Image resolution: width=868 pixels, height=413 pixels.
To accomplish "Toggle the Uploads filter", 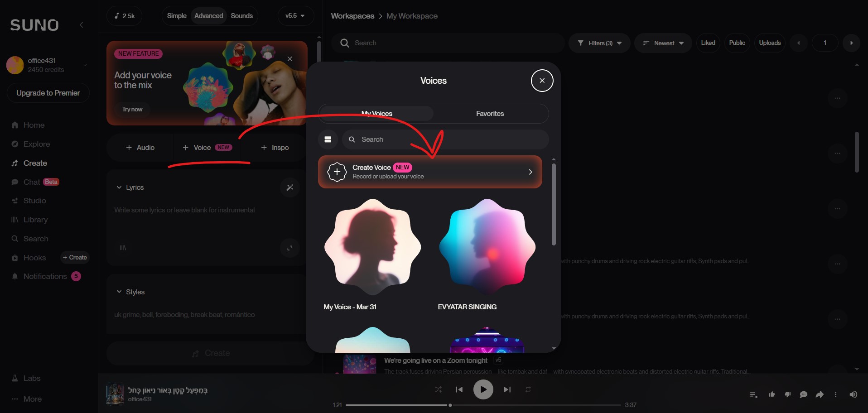I will click(769, 43).
